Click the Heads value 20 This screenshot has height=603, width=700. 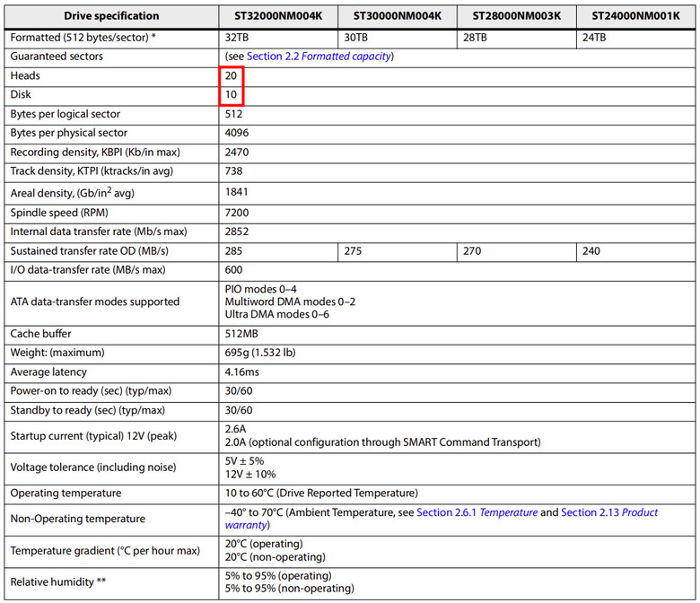pyautogui.click(x=231, y=76)
